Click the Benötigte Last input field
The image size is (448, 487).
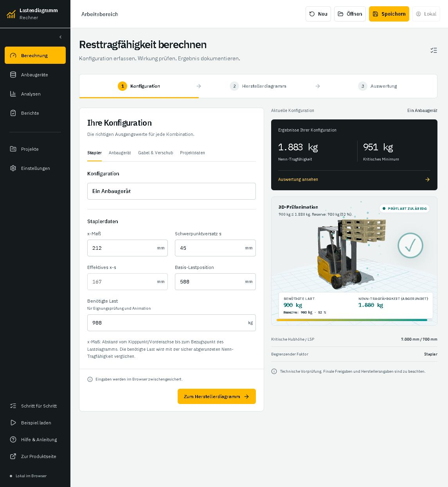[x=171, y=323]
